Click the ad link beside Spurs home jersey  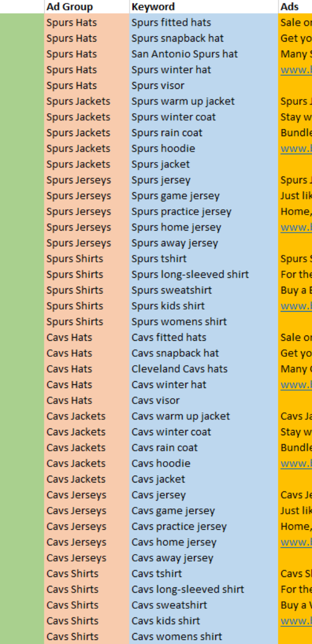coord(296,227)
